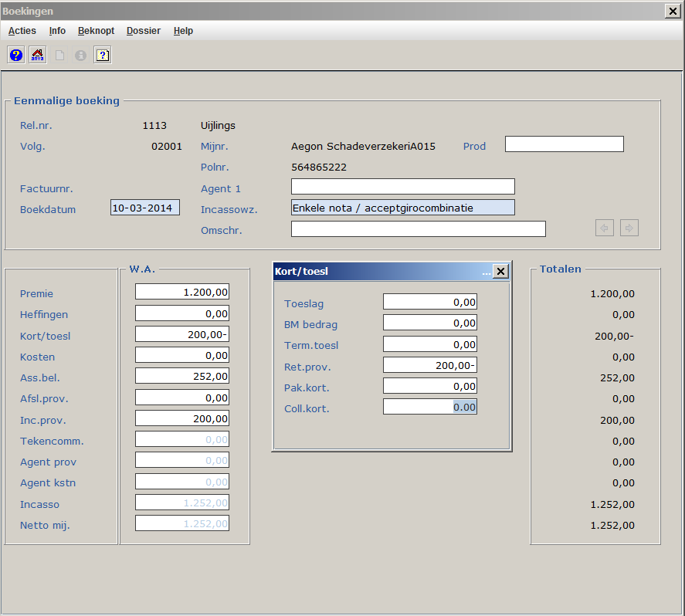Open the Acties menu
The width and height of the screenshot is (685, 616).
pos(22,31)
